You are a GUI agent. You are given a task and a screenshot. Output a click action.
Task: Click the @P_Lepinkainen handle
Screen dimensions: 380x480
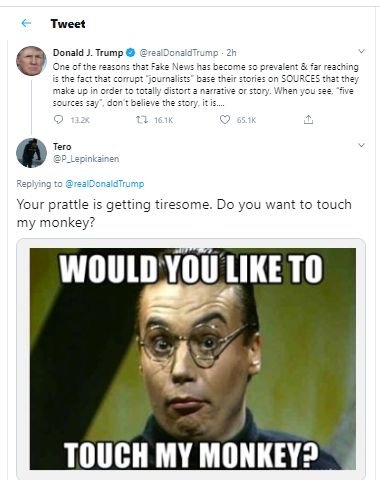86,159
